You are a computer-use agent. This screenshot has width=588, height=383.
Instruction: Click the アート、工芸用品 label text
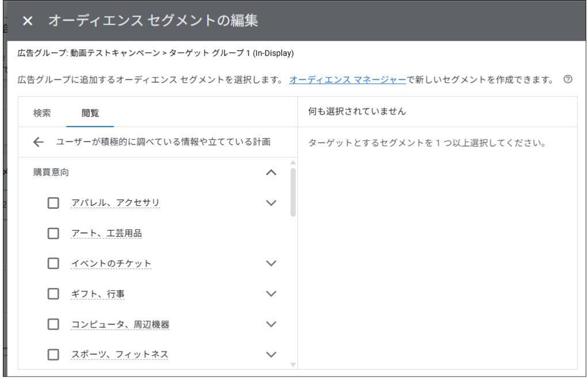coord(106,233)
